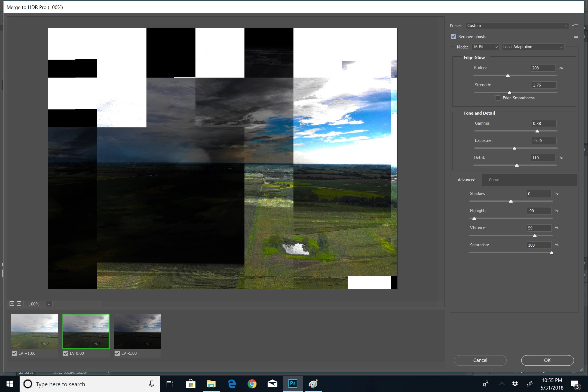Open Google Chrome from taskbar
588x392 pixels.
click(x=252, y=384)
